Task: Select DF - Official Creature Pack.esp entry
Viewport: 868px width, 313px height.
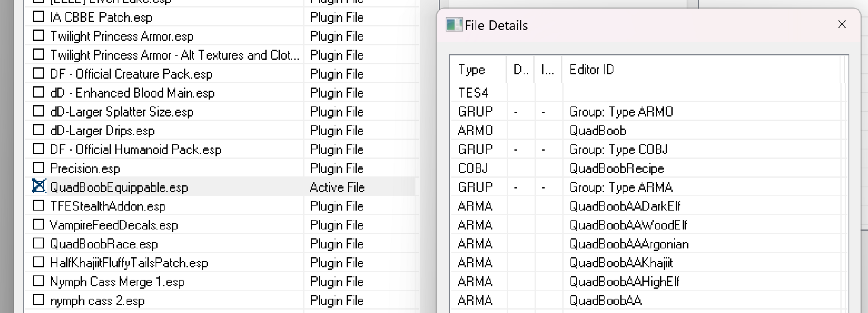Action: (131, 74)
